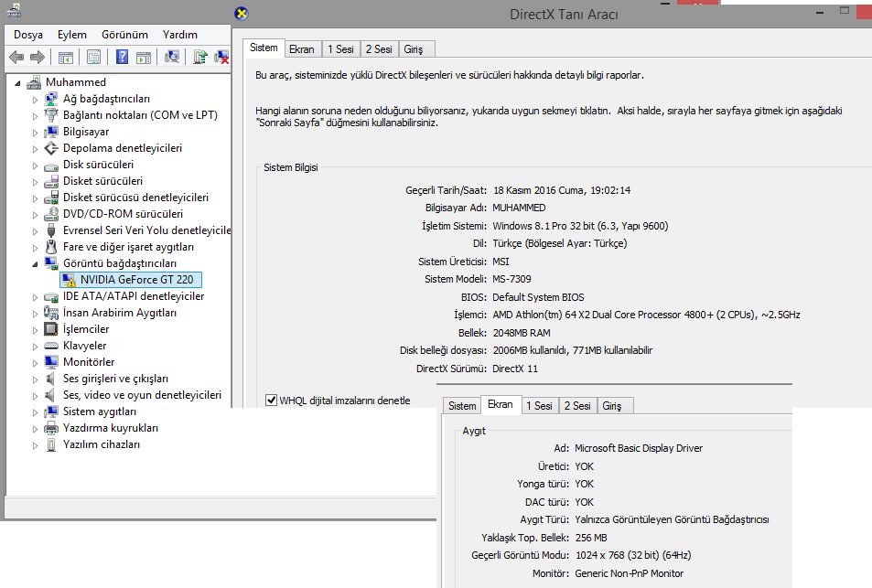Click the MS-7309 system model value
The image size is (872, 588).
pos(511,279)
